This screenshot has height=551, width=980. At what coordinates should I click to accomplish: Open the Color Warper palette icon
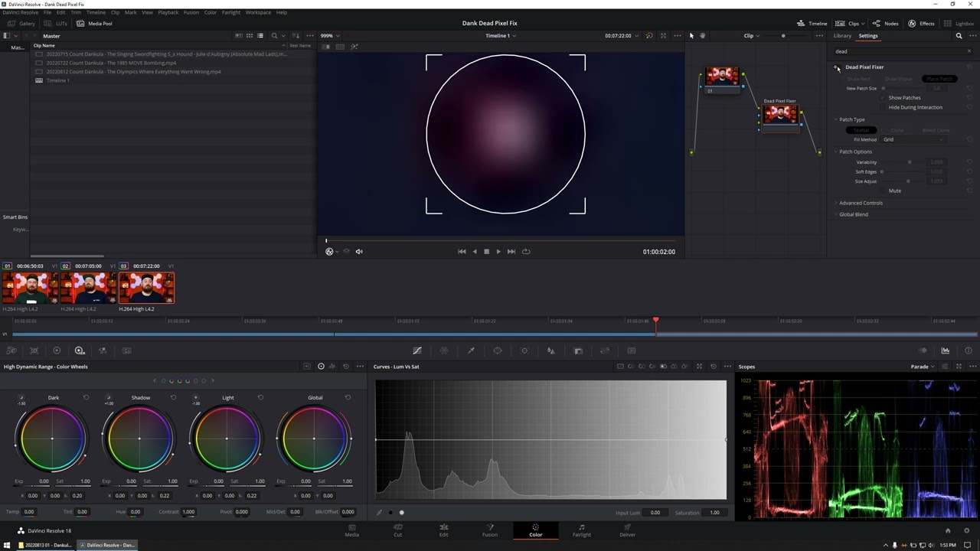444,350
